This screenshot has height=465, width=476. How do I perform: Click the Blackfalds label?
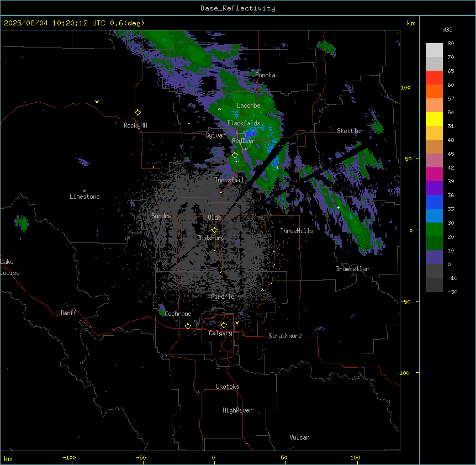pyautogui.click(x=244, y=123)
